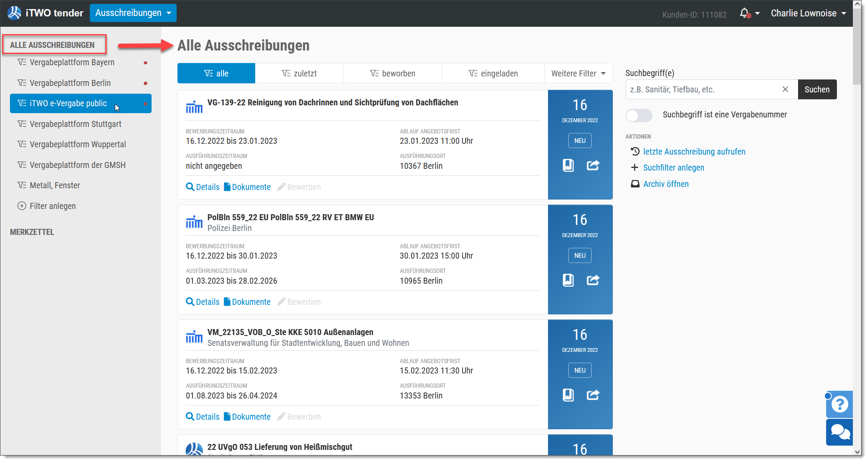Open Details for VG-139-22 Reinigung tender

coord(203,187)
